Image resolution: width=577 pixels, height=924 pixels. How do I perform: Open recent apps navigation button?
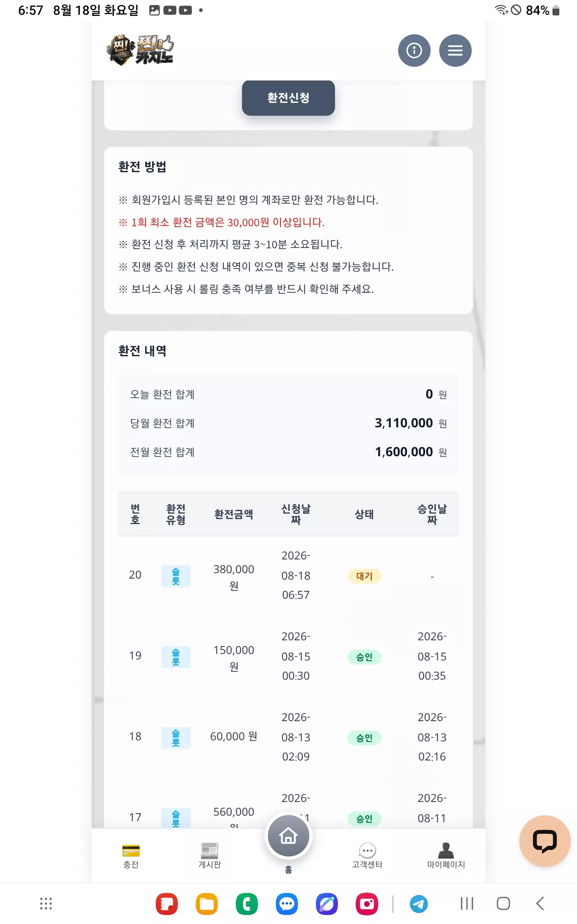(x=467, y=903)
